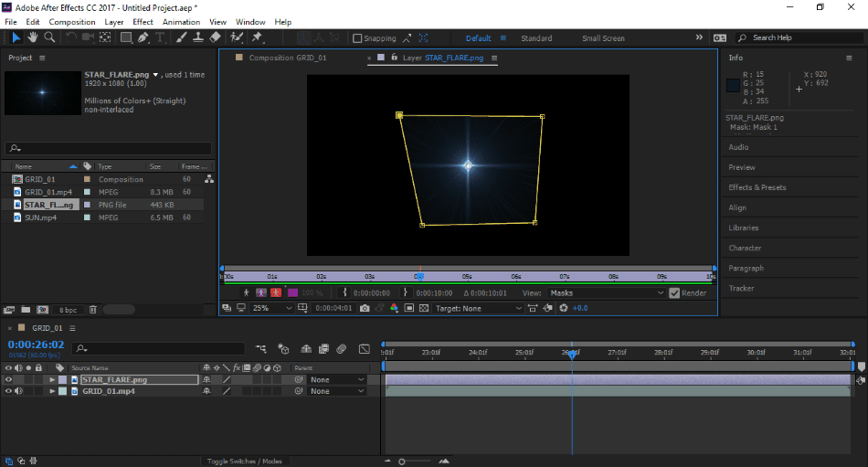Toggle shy switch on GRID_01.mp4 layer
The image size is (868, 467).
pos(206,391)
